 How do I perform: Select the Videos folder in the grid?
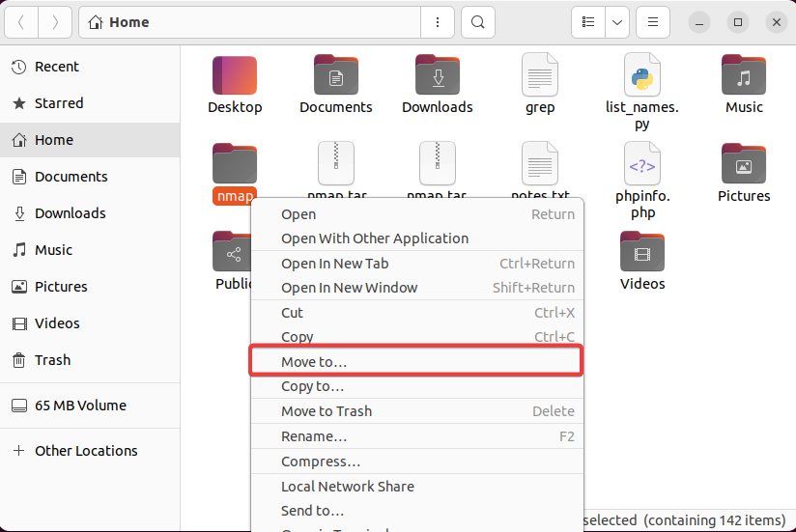[x=642, y=261]
